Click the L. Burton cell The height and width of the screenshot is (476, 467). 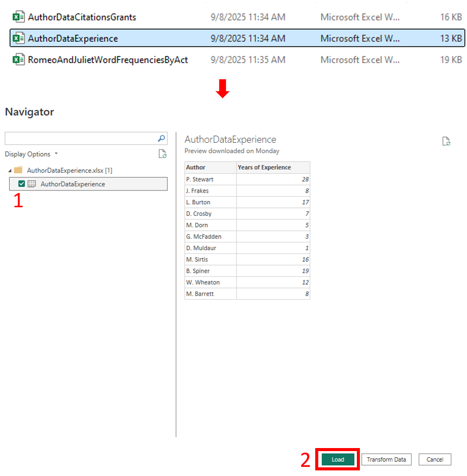[x=211, y=202]
